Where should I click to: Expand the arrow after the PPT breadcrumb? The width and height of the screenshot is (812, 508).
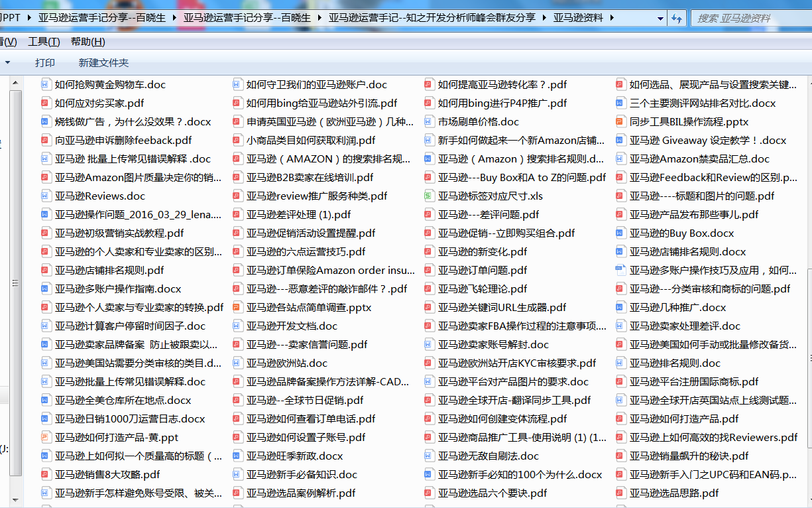click(x=30, y=18)
